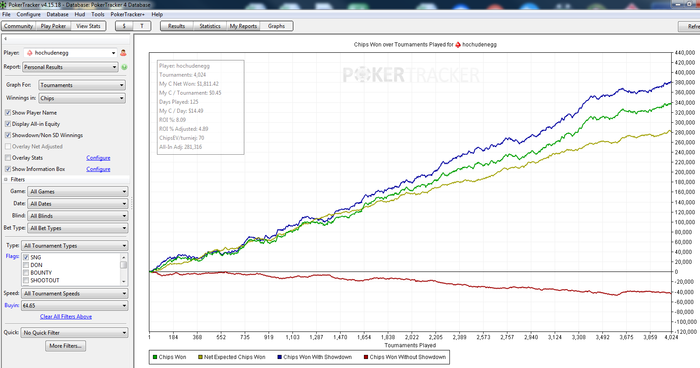Image resolution: width=700 pixels, height=368 pixels.
Task: Select the Graphs tab
Action: point(276,26)
